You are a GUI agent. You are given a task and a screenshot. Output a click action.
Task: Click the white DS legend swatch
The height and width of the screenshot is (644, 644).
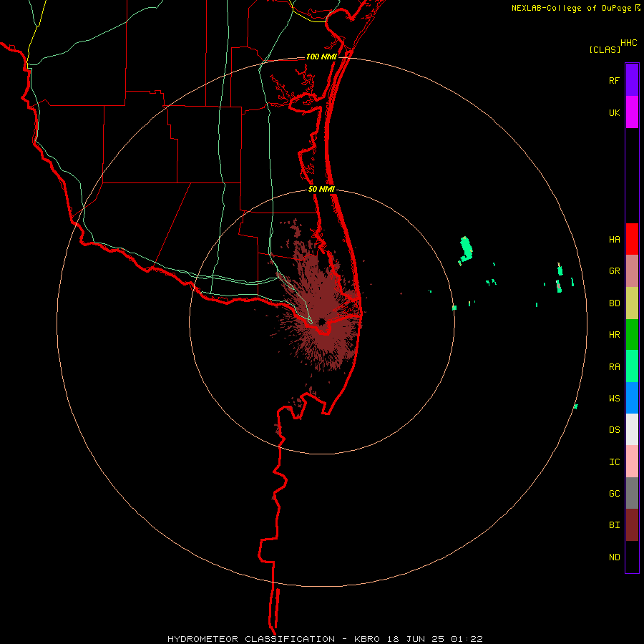click(632, 429)
